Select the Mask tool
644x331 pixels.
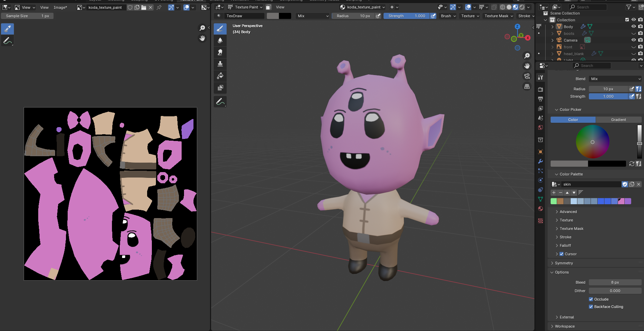pyautogui.click(x=220, y=88)
